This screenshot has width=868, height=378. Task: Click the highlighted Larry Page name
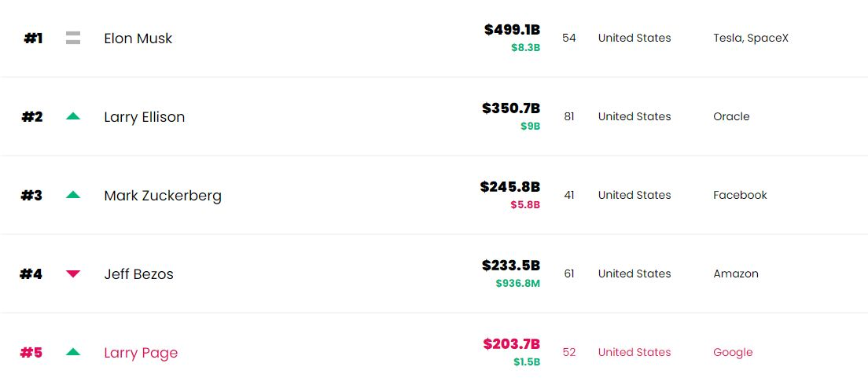(x=141, y=353)
